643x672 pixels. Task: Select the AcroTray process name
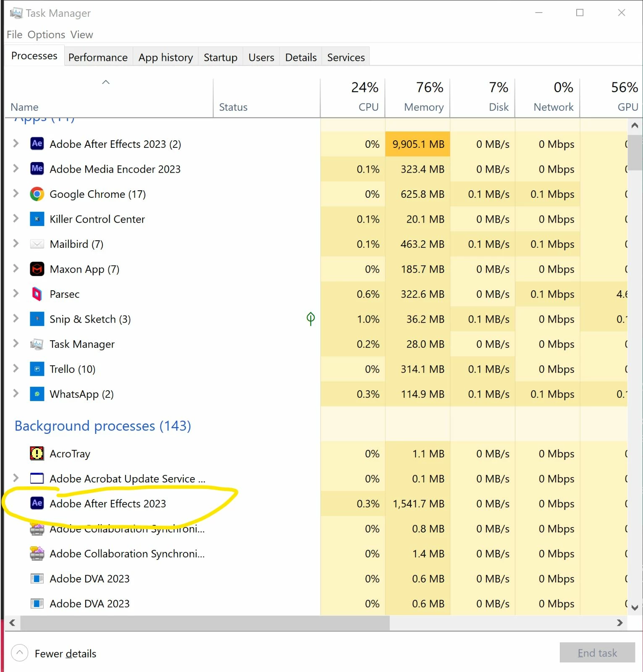[x=70, y=454]
